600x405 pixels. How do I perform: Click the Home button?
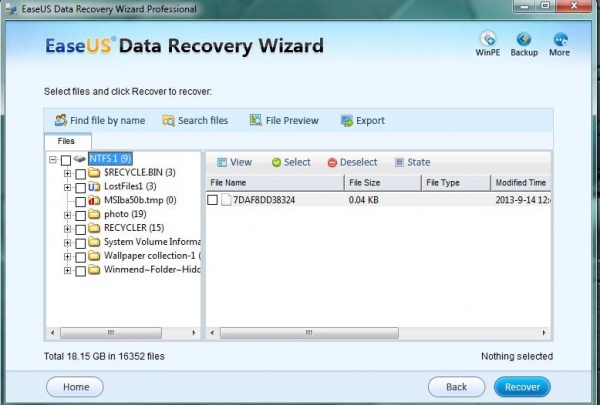click(x=75, y=387)
